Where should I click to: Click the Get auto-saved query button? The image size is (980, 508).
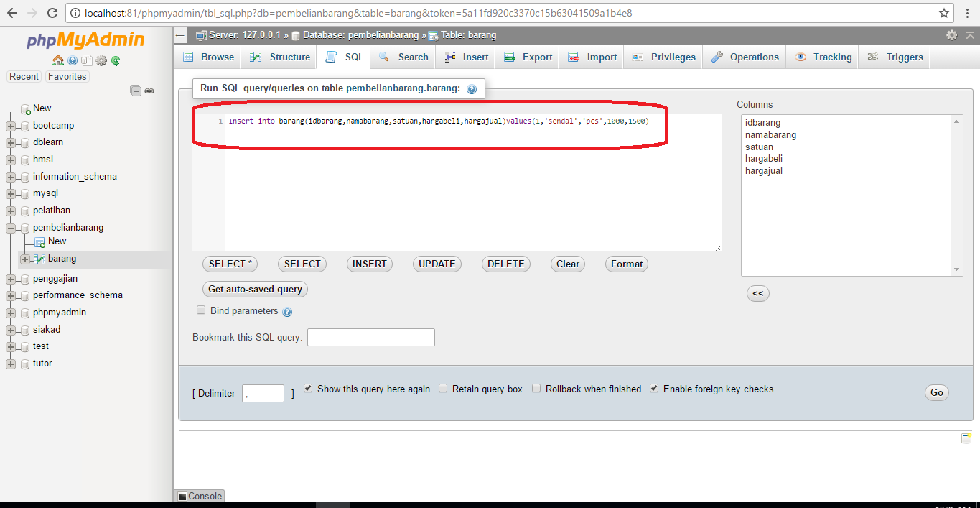click(255, 289)
